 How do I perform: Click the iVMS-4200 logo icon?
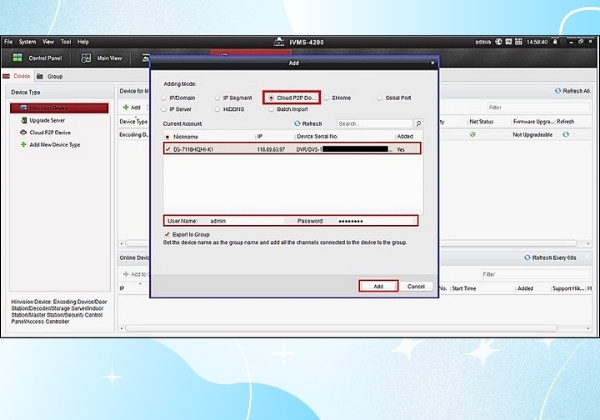point(279,42)
